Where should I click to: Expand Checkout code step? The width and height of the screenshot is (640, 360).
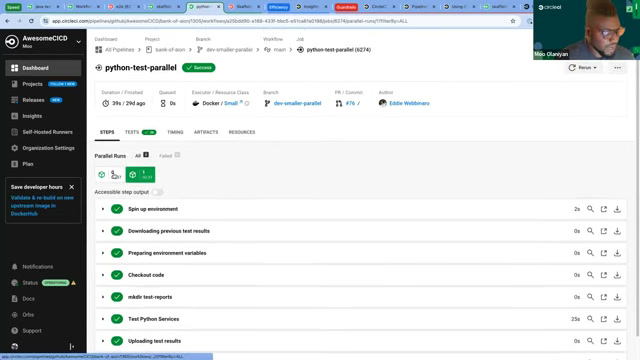[103, 275]
